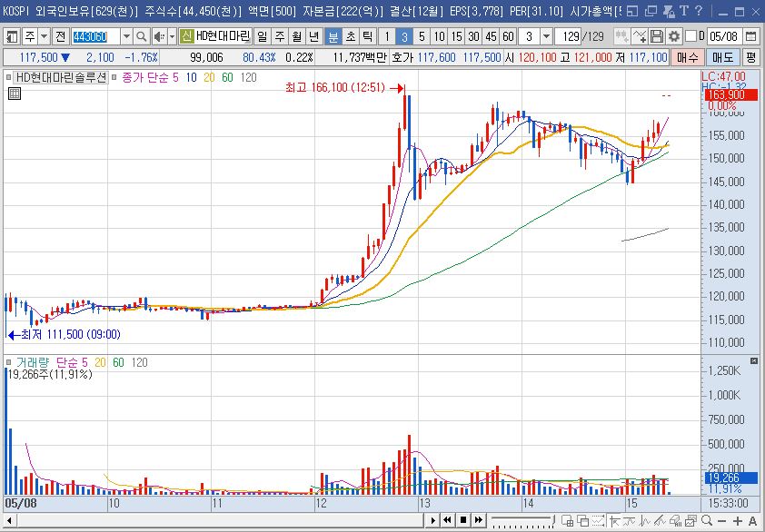Image resolution: width=765 pixels, height=532 pixels.
Task: Click the rewind double-arrow button
Action: pos(447,520)
